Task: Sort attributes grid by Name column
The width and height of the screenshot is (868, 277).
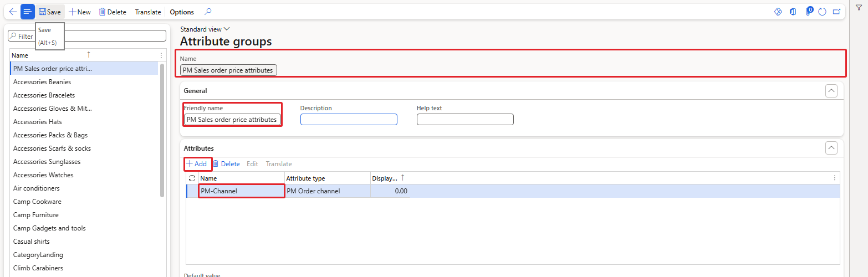Action: point(241,178)
